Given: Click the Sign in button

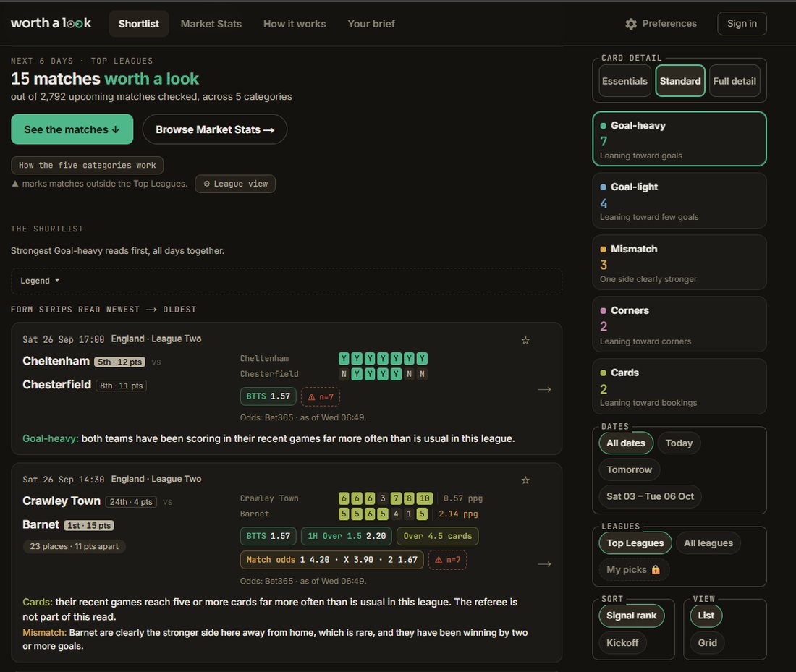Looking at the screenshot, I should (x=742, y=23).
